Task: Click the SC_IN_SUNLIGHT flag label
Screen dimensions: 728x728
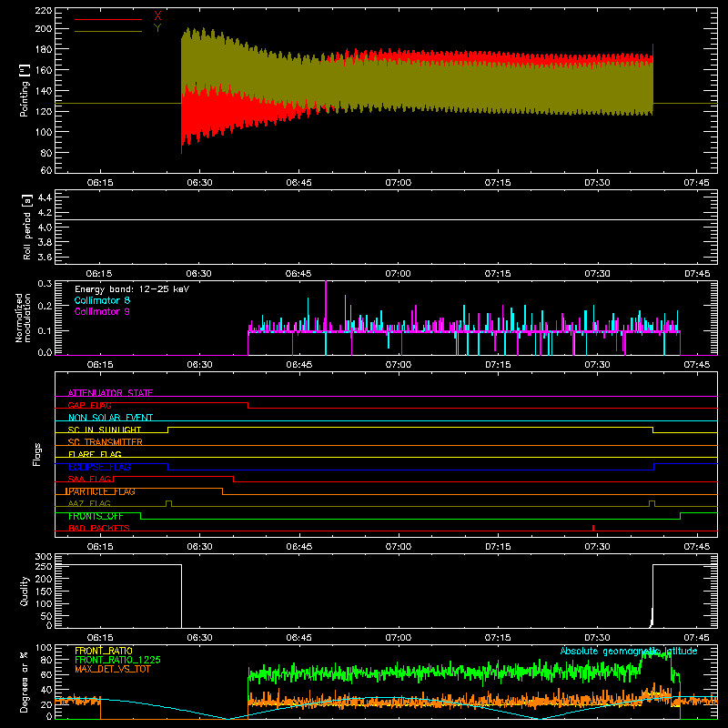Action: 105,430
